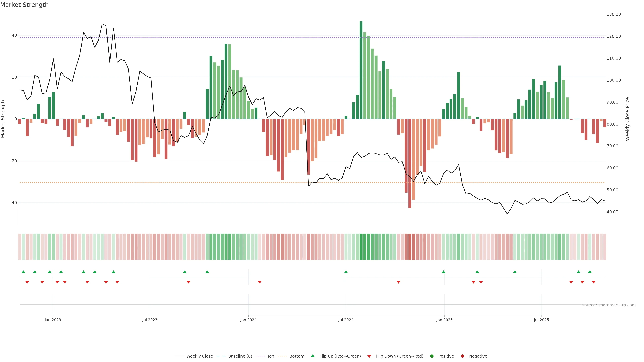The image size is (644, 362).
Task: Click the Weekly Close Price axis title
Action: tap(628, 119)
